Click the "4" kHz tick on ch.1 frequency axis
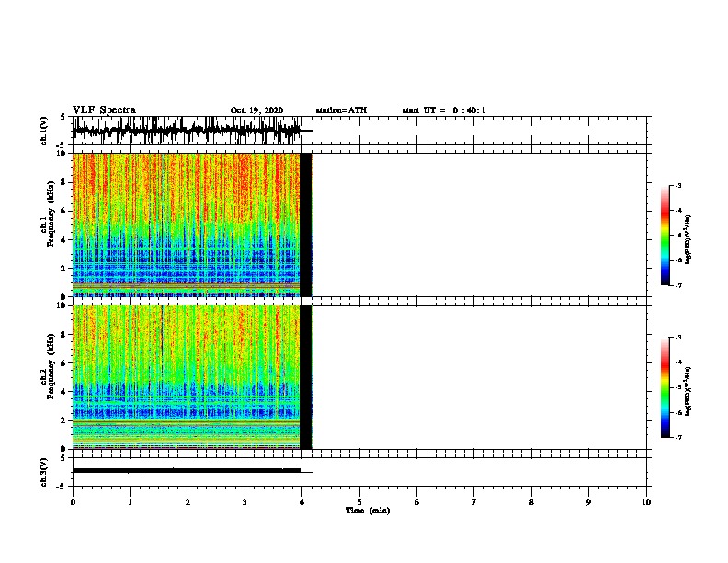The height and width of the screenshot is (563, 728). (63, 240)
